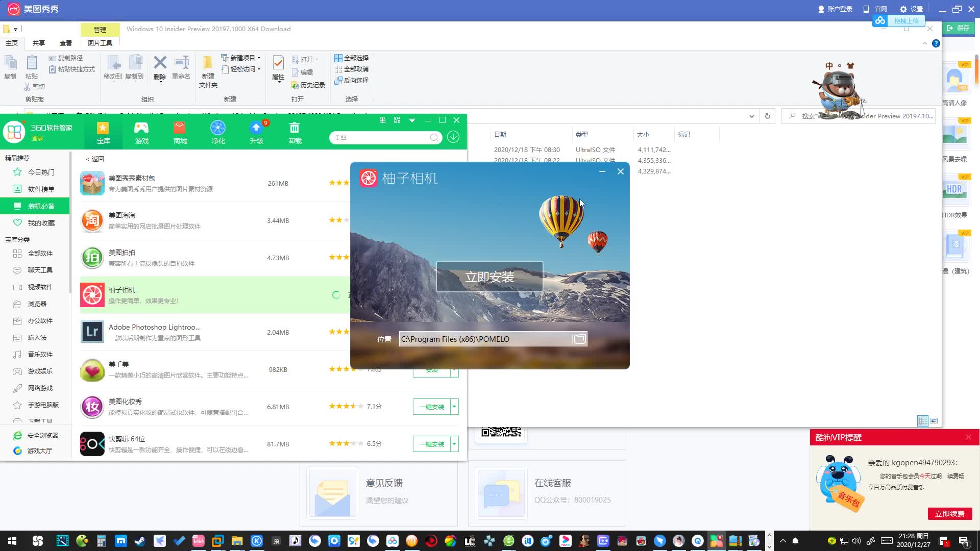The image size is (980, 551).
Task: Click 立即安装 in 柚子相机 installer
Action: 489,277
